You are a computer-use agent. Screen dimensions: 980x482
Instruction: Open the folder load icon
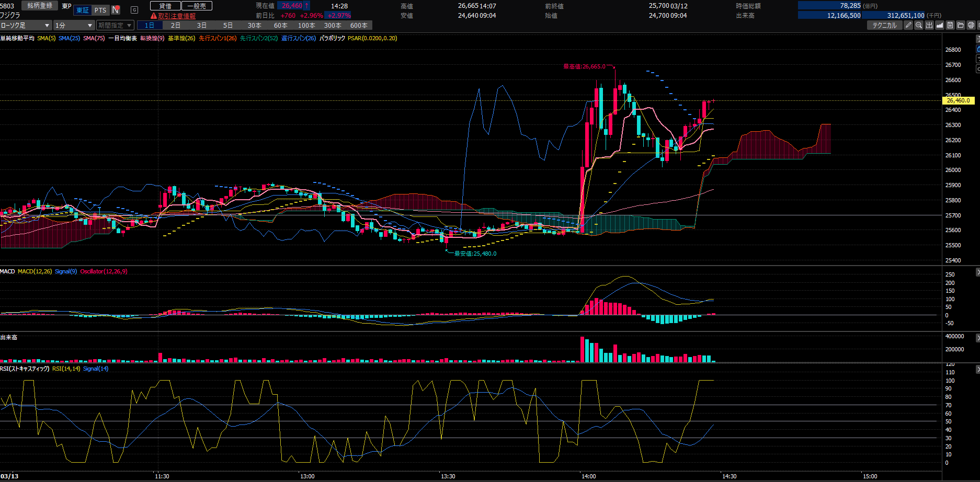coord(961,25)
